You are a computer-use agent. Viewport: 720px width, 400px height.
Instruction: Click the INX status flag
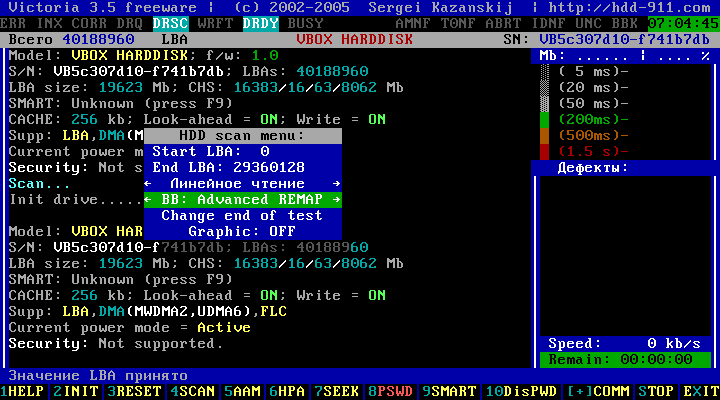50,23
